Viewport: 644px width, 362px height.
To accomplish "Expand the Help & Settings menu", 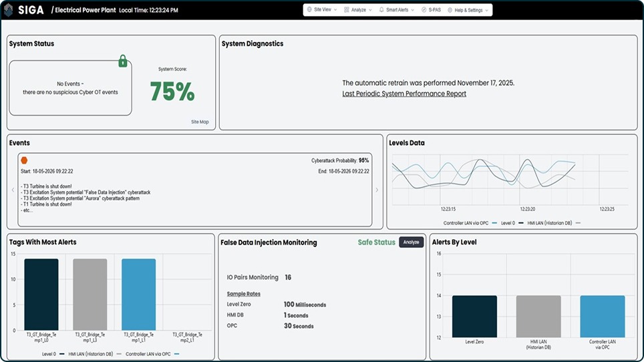I will pos(468,10).
